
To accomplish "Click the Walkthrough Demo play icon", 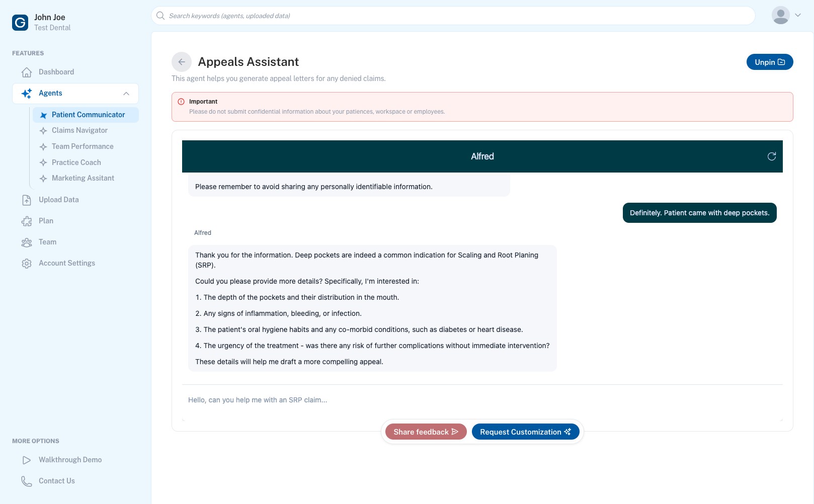I will 27,460.
